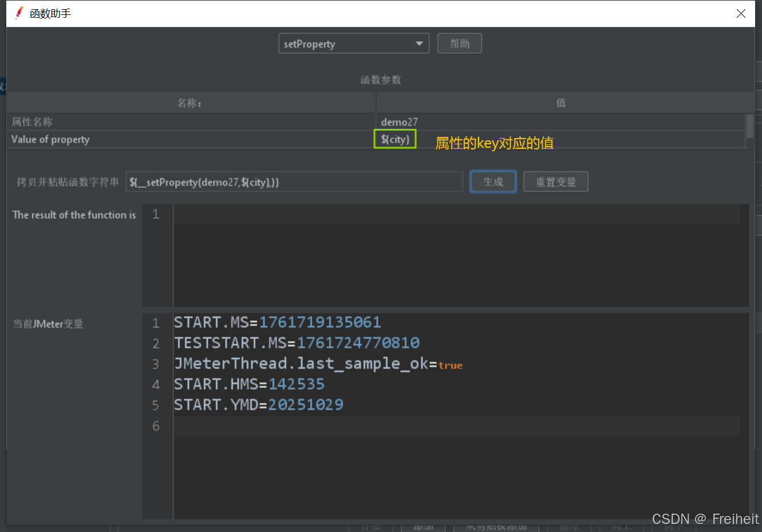This screenshot has width=762, height=532.
Task: Click the JMeter feather icon in title bar
Action: click(19, 13)
